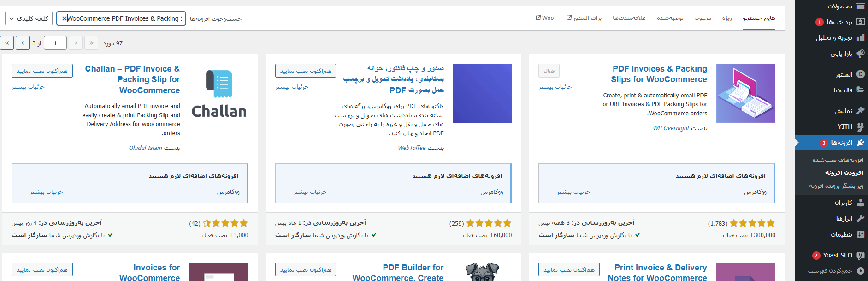The width and height of the screenshot is (868, 281).
Task: Open the Yoast SEO sidebar icon
Action: point(860,255)
